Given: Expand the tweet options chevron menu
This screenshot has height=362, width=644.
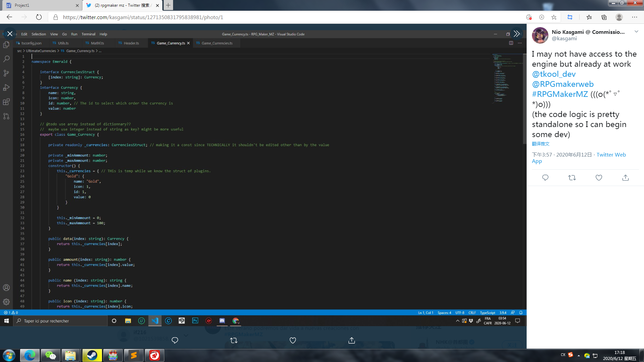Looking at the screenshot, I should coord(636,32).
